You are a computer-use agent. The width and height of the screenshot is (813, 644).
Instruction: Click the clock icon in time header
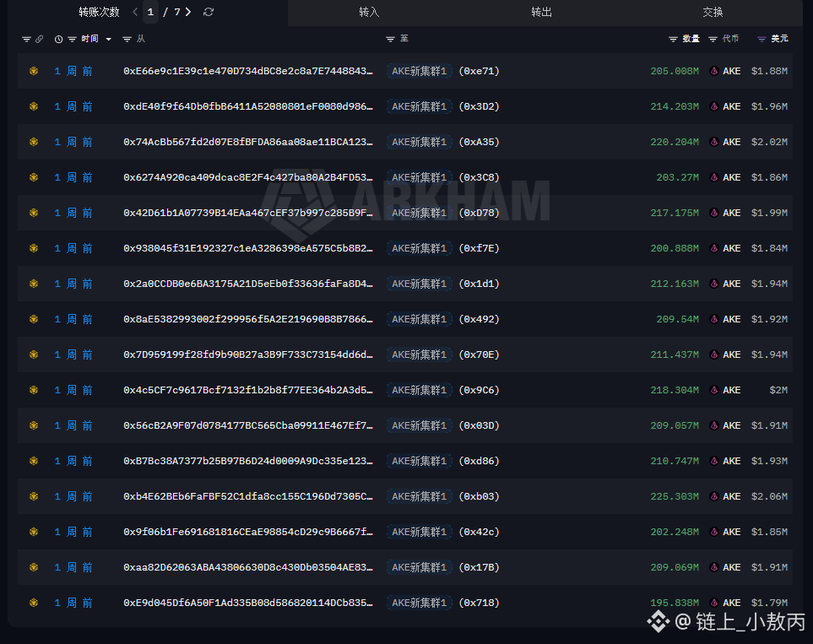pos(58,39)
